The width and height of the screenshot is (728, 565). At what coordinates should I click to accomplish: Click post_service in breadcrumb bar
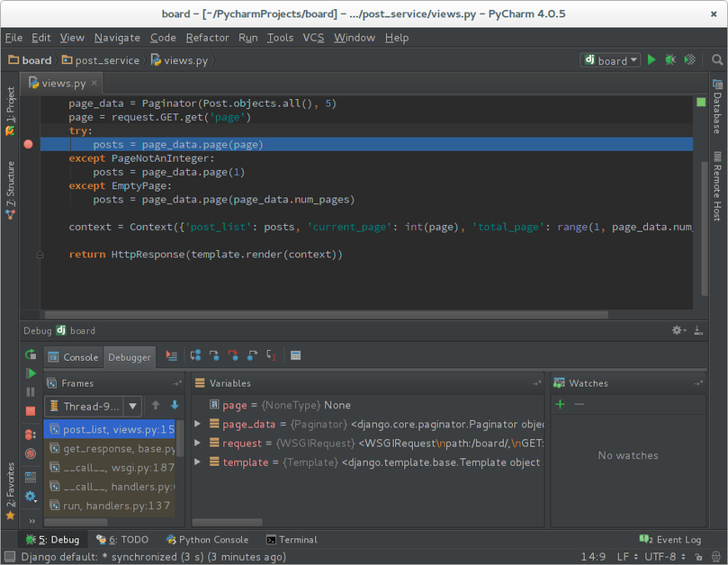(x=101, y=60)
